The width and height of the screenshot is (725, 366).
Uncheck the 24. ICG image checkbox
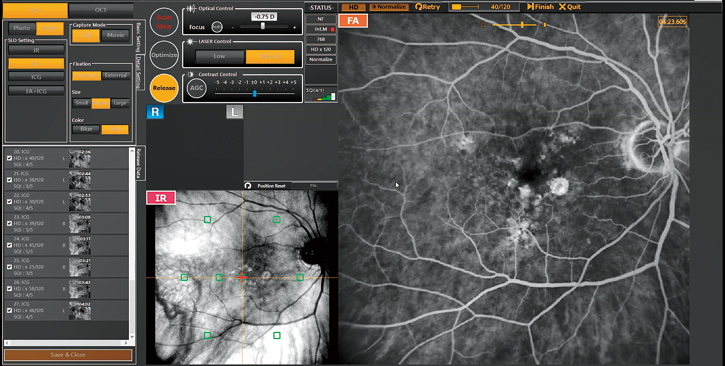coord(10,245)
